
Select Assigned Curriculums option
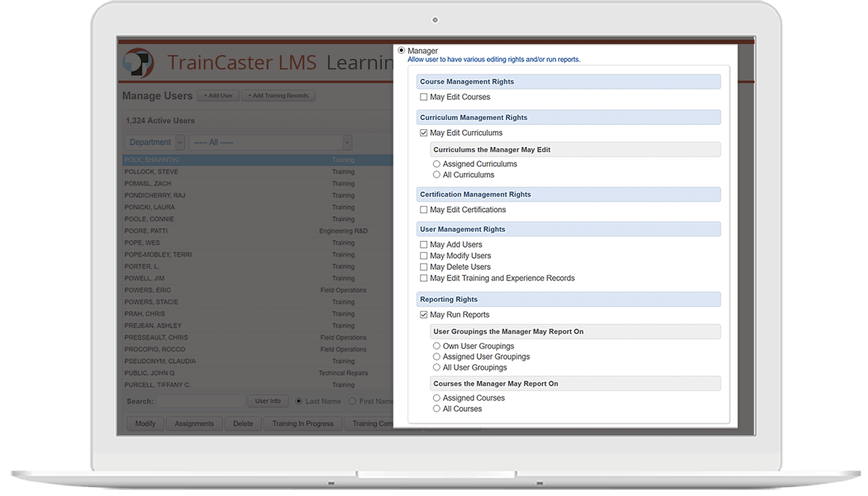tap(436, 164)
